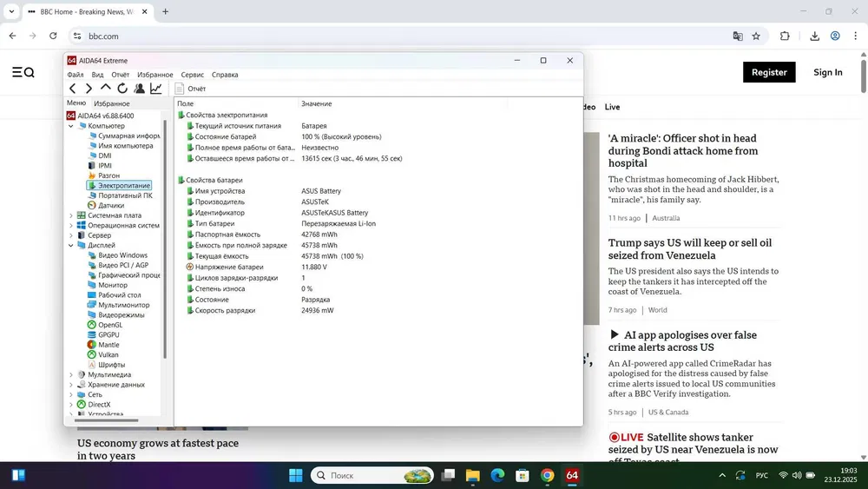This screenshot has height=489, width=868.
Task: Switch to the Избранное tab in sidebar
Action: coord(112,103)
